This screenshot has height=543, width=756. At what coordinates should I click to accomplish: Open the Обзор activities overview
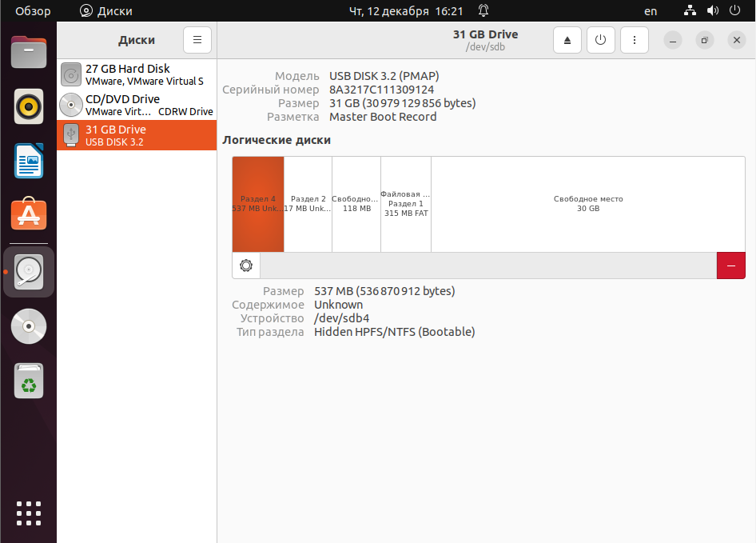tap(33, 11)
